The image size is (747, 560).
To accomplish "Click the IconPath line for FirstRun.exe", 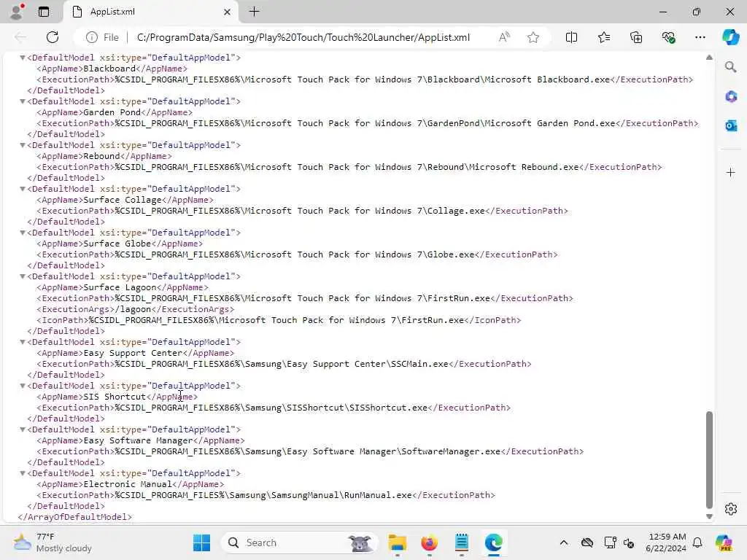I will pyautogui.click(x=279, y=320).
